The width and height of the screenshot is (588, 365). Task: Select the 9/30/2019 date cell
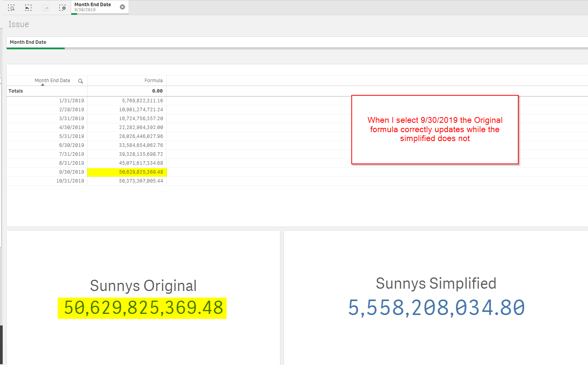click(71, 172)
